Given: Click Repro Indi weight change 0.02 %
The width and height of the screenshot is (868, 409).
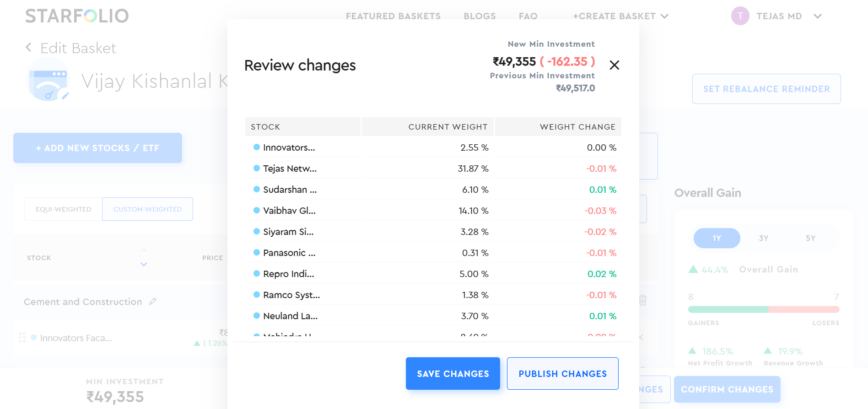Looking at the screenshot, I should coord(602,274).
